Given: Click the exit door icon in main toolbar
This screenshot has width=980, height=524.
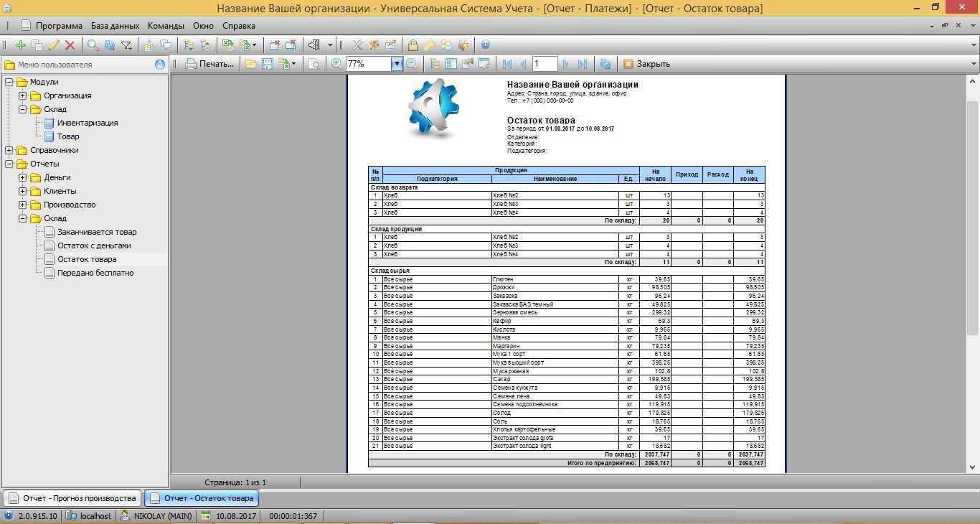Looking at the screenshot, I should pos(314,45).
